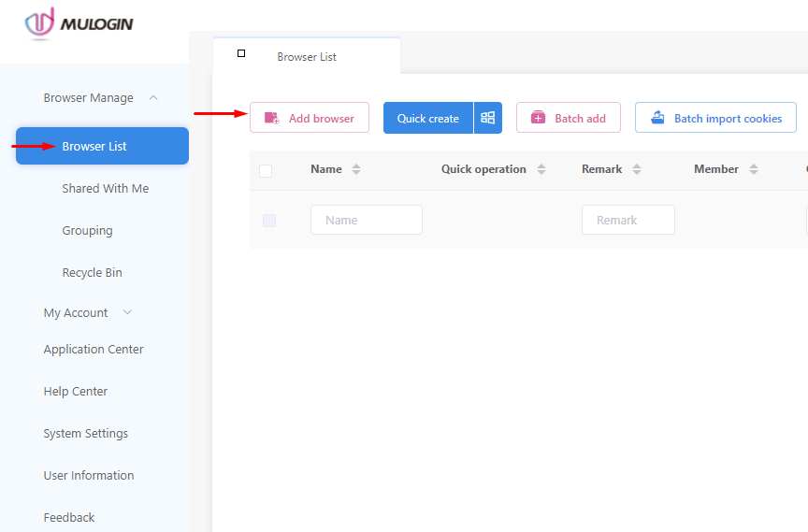
Task: Select Browser List in sidebar
Action: click(102, 146)
